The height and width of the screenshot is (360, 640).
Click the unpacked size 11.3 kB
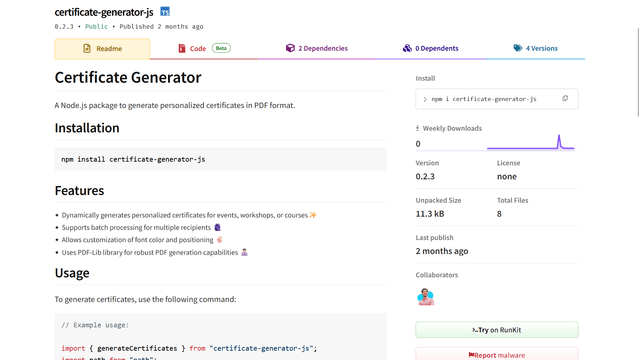[430, 214]
